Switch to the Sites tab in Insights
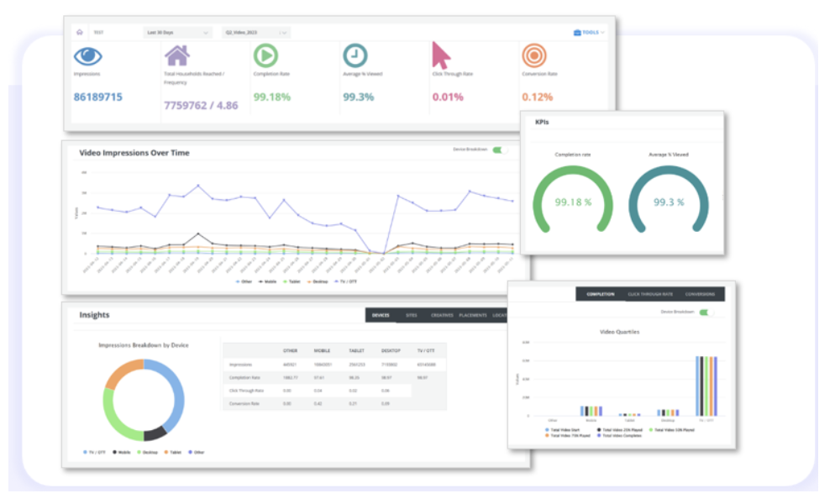Screen dimensions: 835x504 click(410, 315)
